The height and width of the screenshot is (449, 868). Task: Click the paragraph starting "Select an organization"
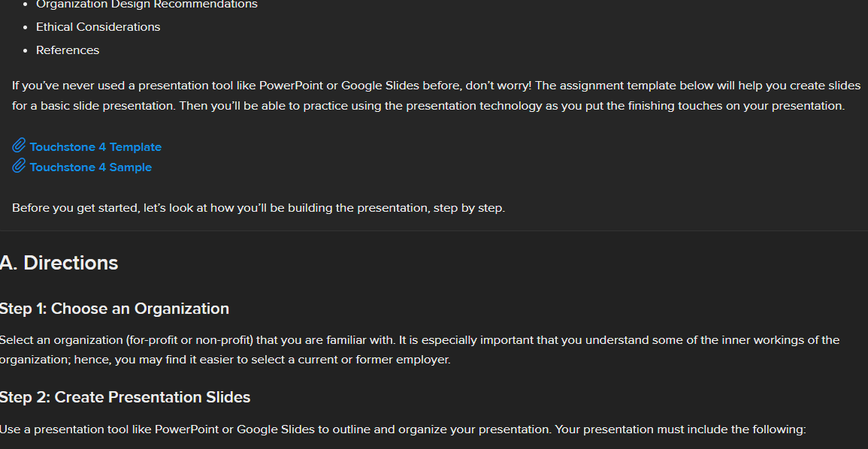click(x=419, y=350)
